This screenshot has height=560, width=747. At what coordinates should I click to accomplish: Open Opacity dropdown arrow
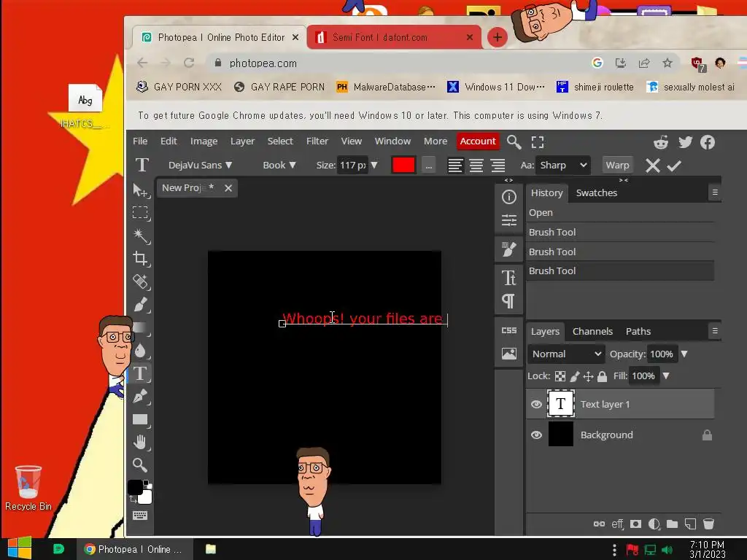(684, 354)
